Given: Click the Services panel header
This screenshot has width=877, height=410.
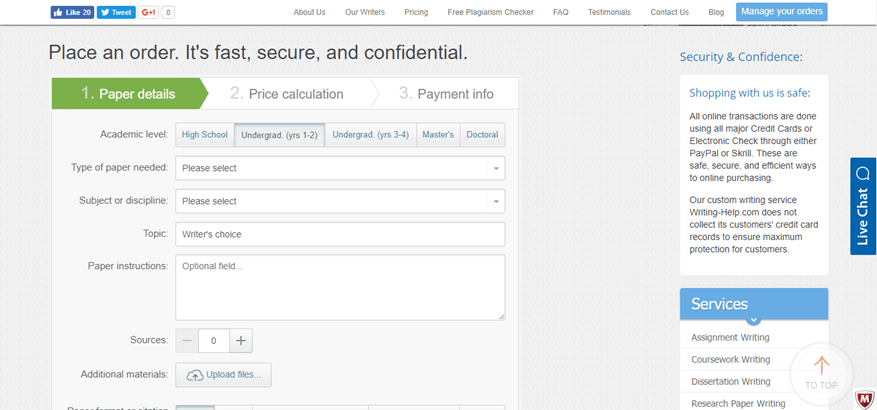Looking at the screenshot, I should pyautogui.click(x=753, y=304).
